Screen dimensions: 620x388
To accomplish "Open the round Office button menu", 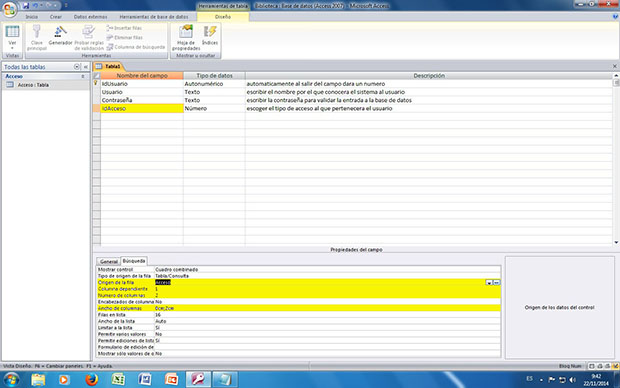I will coord(9,9).
